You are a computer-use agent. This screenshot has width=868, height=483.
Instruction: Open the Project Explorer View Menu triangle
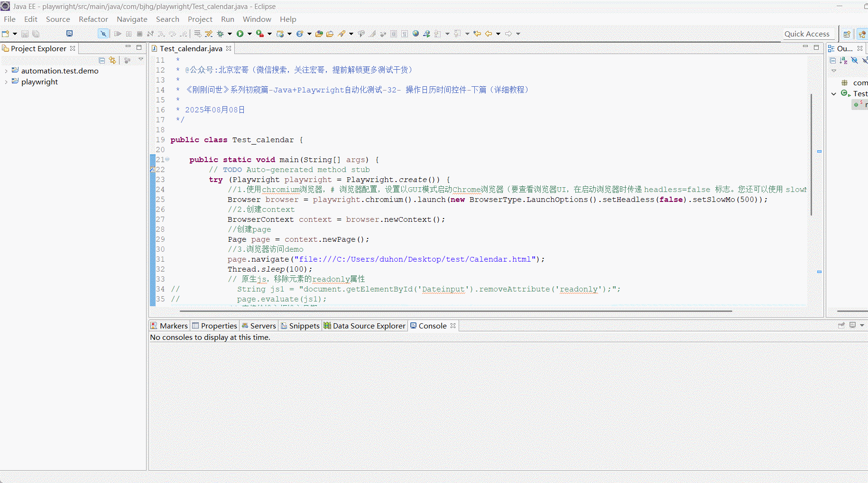pos(141,60)
